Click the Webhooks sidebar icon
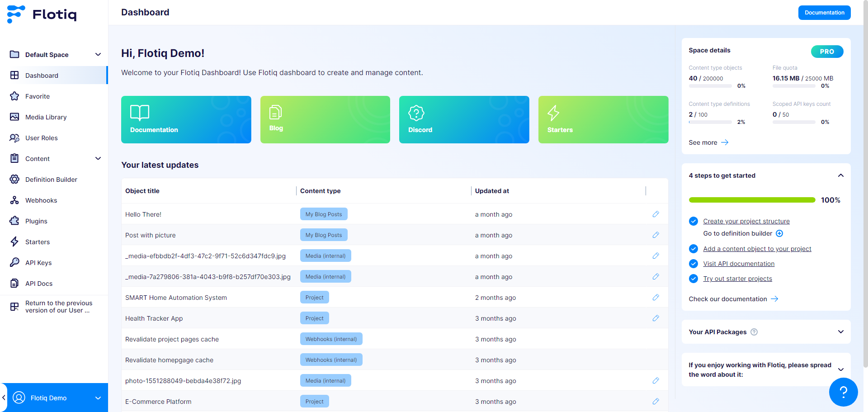Viewport: 868px width, 412px height. [x=15, y=200]
